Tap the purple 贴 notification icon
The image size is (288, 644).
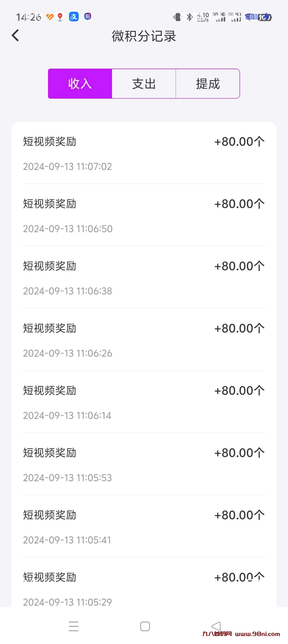[88, 17]
